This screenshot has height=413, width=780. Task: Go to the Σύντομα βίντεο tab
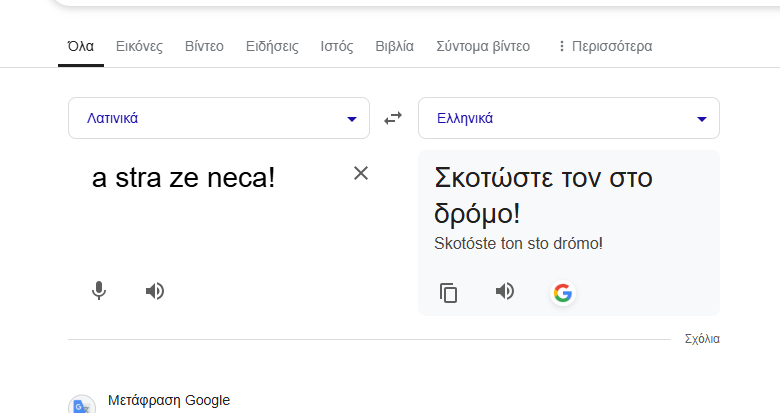click(483, 46)
